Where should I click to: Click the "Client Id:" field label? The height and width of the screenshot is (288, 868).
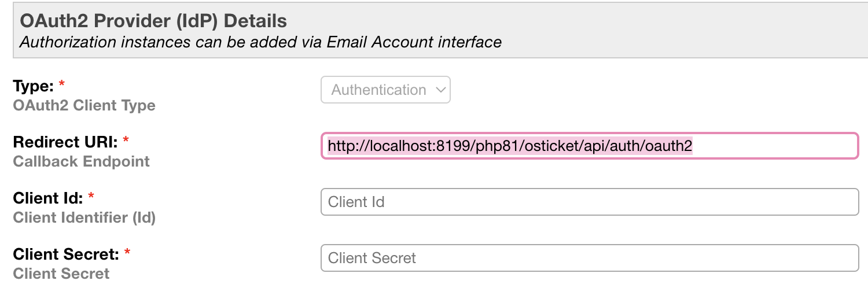tap(49, 198)
